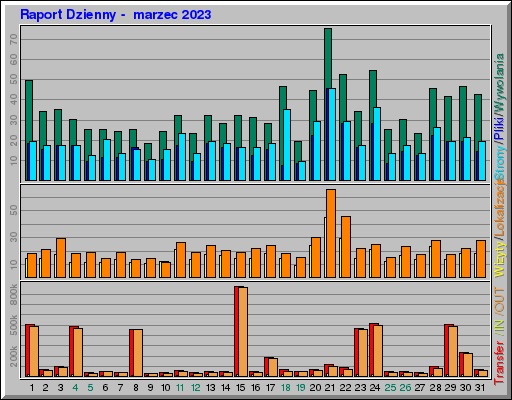The height and width of the screenshot is (400, 512).
Task: Click day label 26 on the x-axis
Action: click(405, 388)
